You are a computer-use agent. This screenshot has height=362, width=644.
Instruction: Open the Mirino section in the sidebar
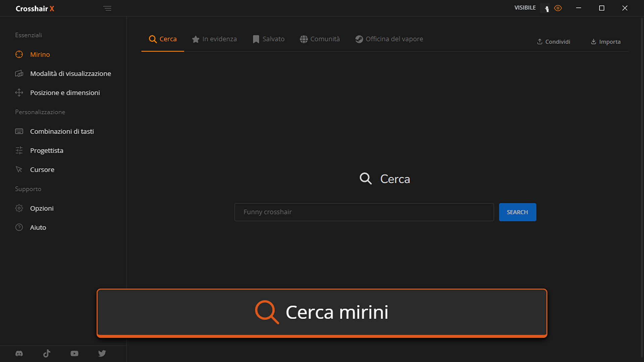pyautogui.click(x=33, y=54)
